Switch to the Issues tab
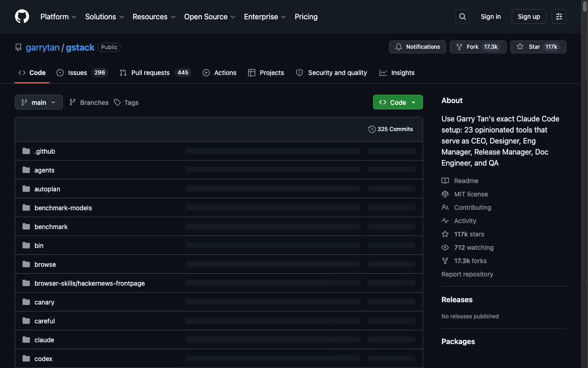The image size is (588, 368). 82,73
